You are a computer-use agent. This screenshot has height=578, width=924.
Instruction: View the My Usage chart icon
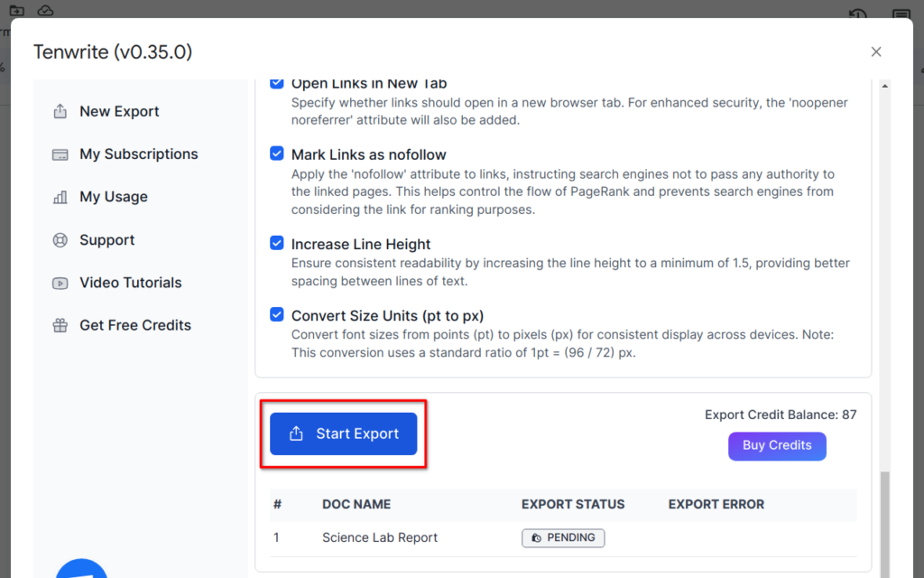[x=60, y=196]
